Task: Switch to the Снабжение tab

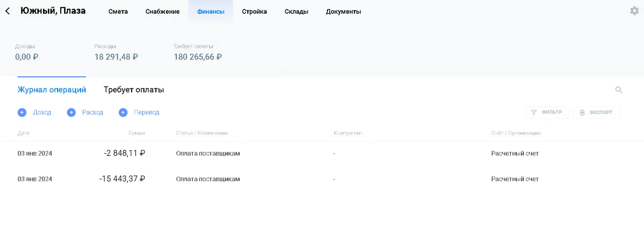Action: [162, 12]
